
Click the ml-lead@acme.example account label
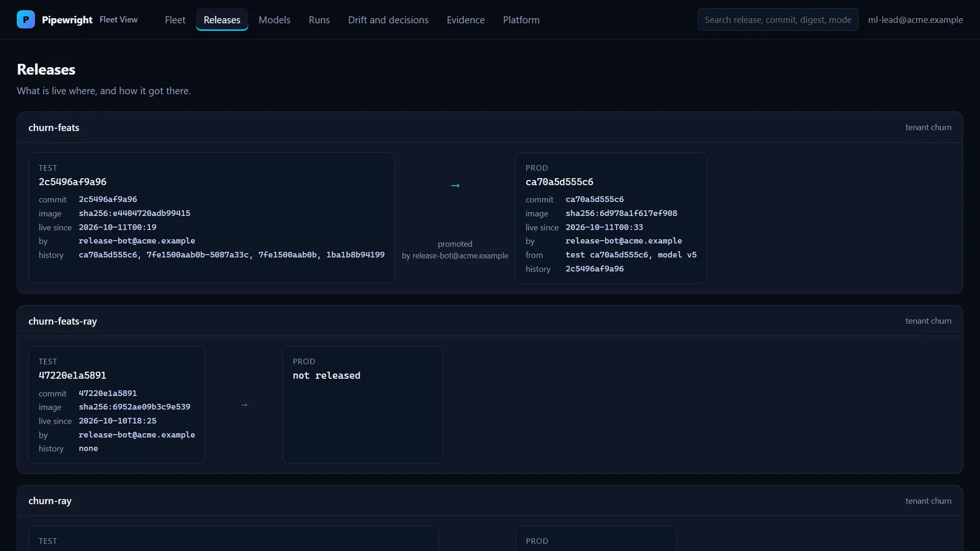click(915, 20)
